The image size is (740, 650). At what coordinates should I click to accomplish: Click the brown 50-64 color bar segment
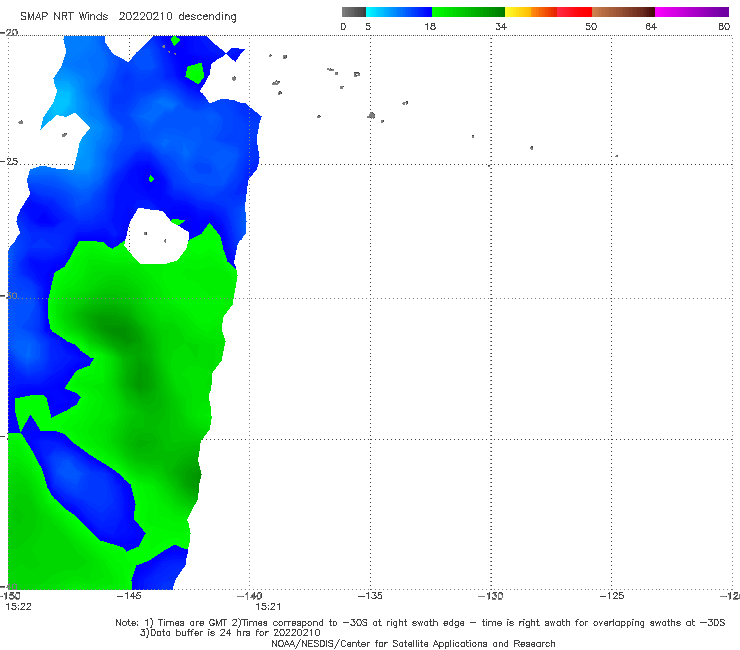point(623,12)
